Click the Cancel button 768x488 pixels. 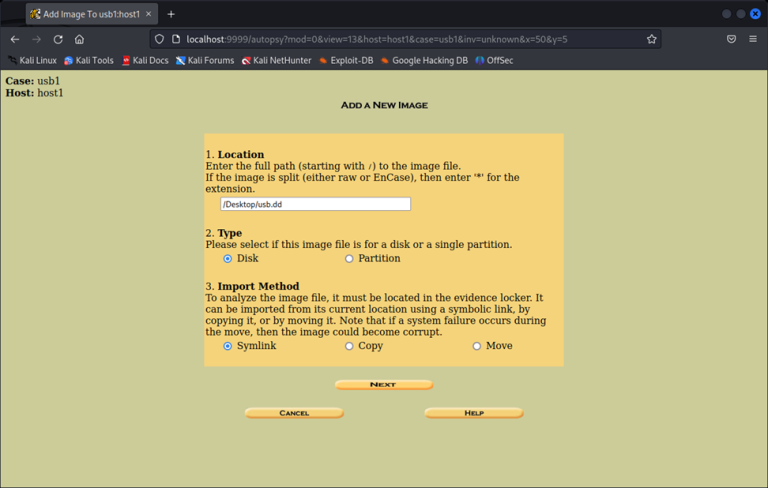(x=294, y=413)
